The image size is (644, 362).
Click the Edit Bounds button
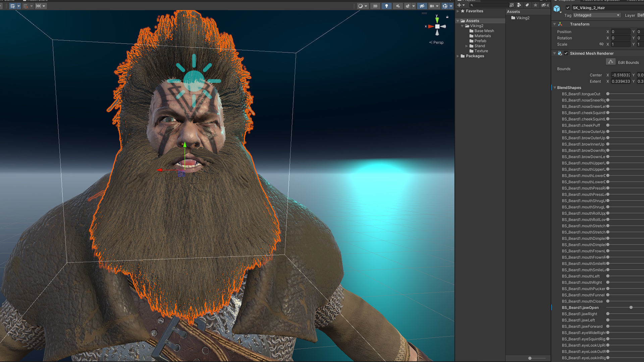pyautogui.click(x=610, y=62)
